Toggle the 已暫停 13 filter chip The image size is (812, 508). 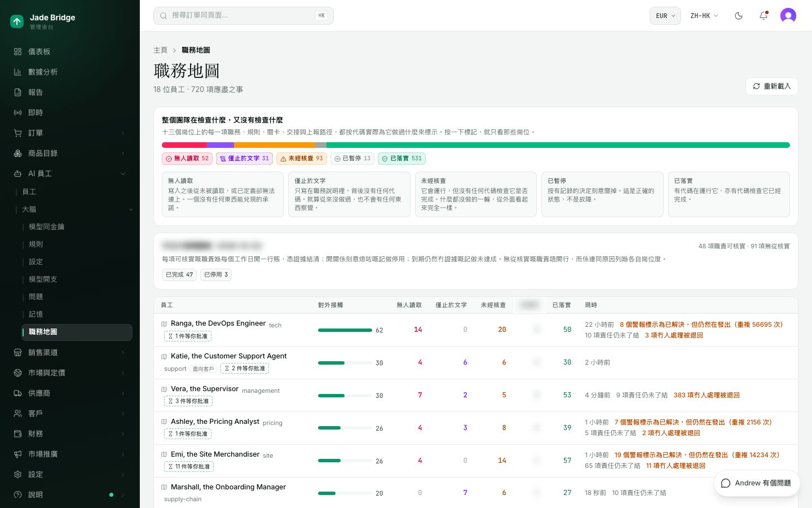[x=352, y=159]
